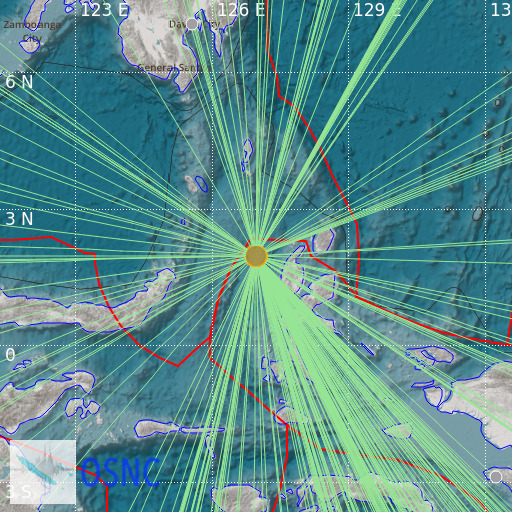Click the 3 S latitude label
This screenshot has height=512, width=512.
pos(19,491)
